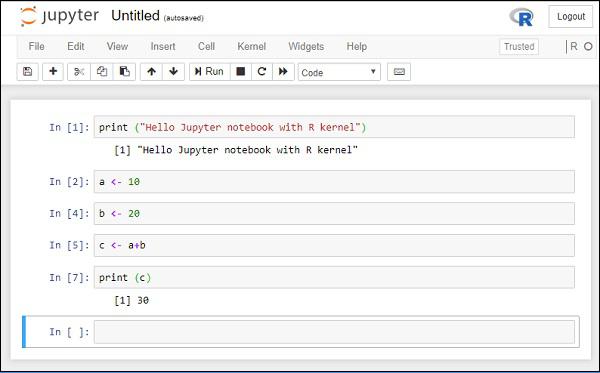Image resolution: width=600 pixels, height=373 pixels.
Task: Click the Hello Jupyter output text
Action: coord(236,150)
